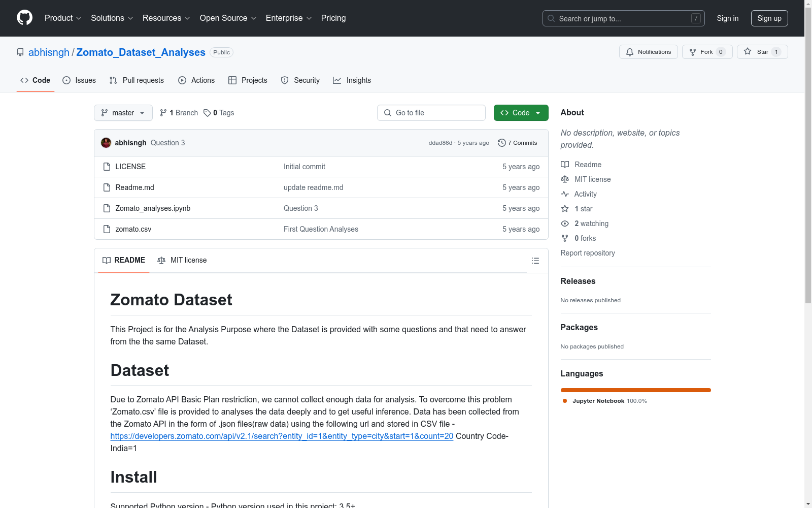Click the Sign up button

[x=769, y=18]
